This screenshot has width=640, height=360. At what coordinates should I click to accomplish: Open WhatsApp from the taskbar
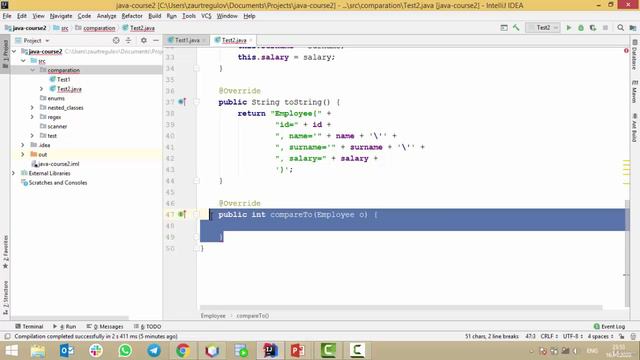(125, 350)
